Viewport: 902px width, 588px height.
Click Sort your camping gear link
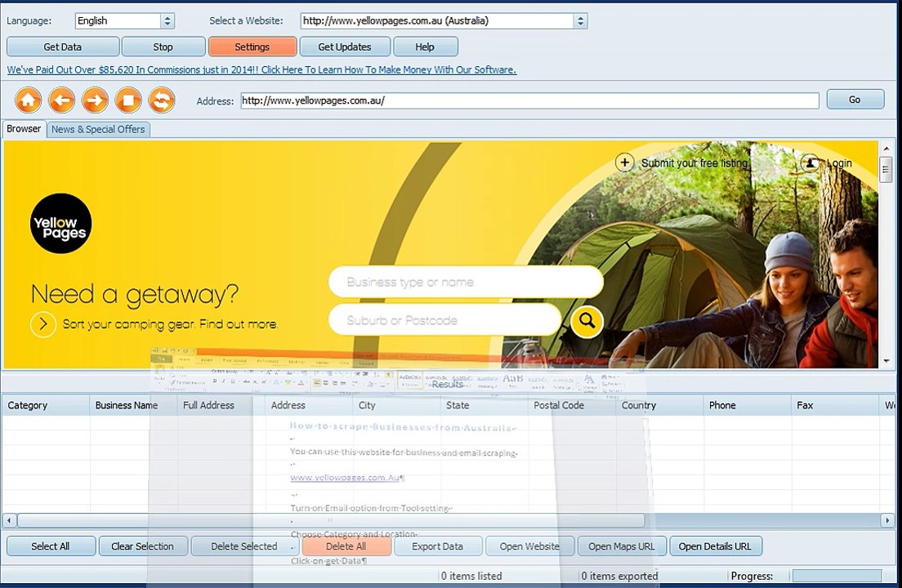pyautogui.click(x=170, y=324)
